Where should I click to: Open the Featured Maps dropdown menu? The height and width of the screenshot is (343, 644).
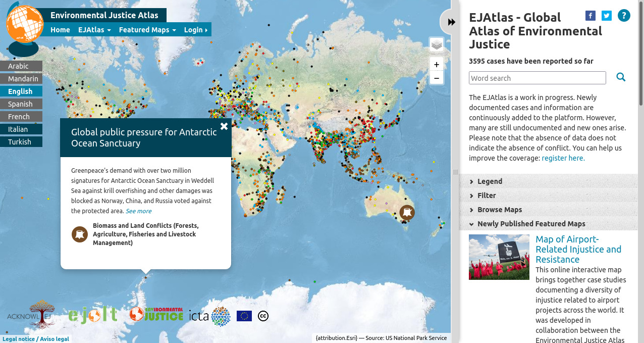(x=147, y=30)
